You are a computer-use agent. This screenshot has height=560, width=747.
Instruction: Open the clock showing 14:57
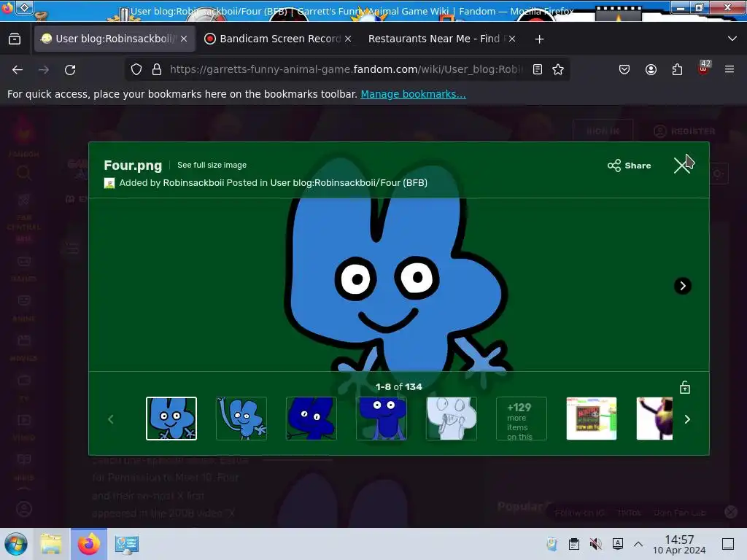tap(679, 544)
